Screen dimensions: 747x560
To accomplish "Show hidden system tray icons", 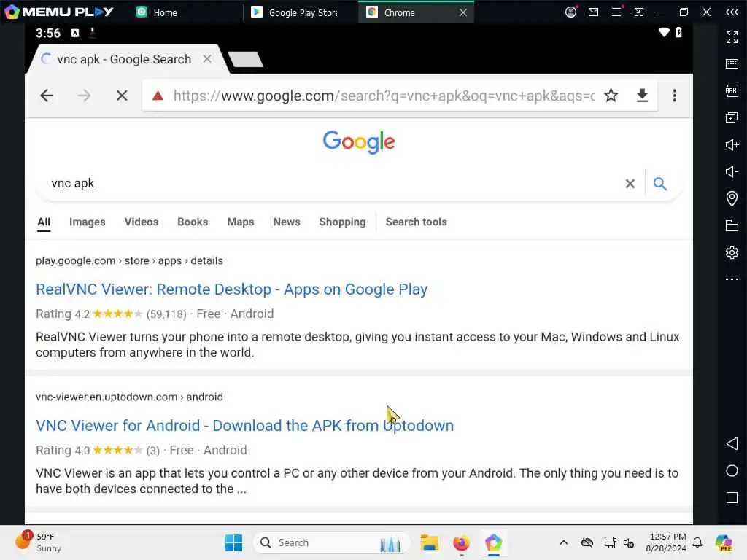I will tap(564, 542).
